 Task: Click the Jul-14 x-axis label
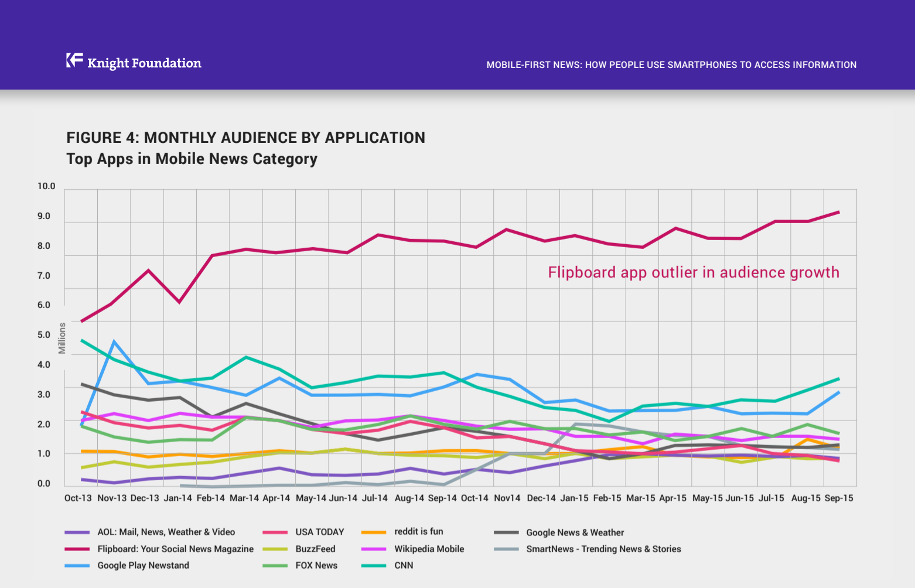pyautogui.click(x=375, y=498)
